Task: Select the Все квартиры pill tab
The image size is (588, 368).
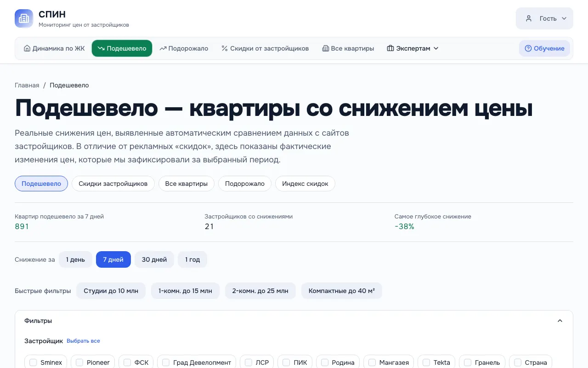Action: pos(187,184)
